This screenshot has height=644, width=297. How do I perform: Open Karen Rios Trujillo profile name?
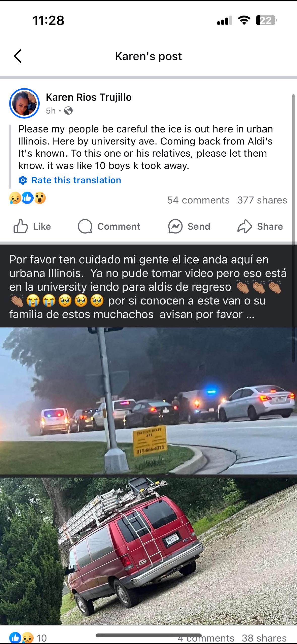(x=89, y=97)
